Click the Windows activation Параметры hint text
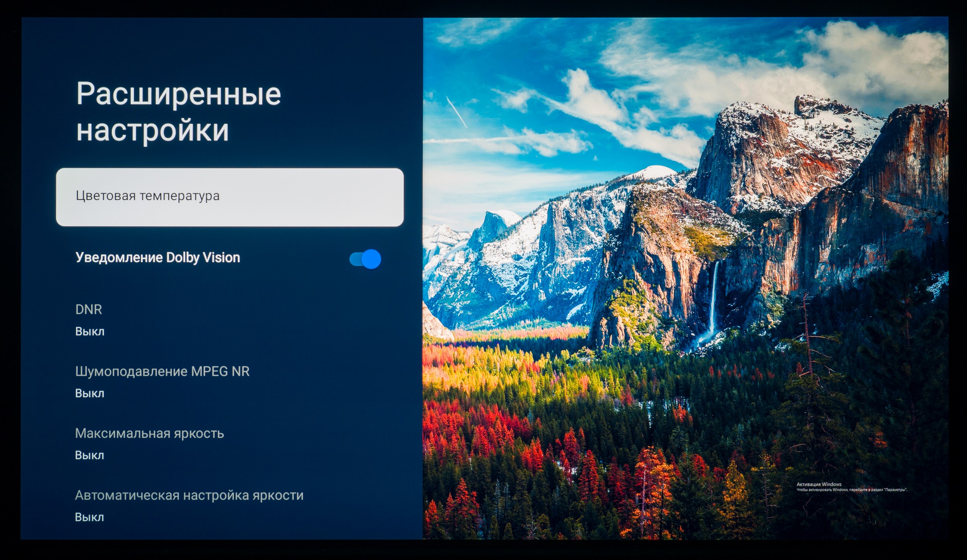Screen dimensions: 967x560 tap(852, 490)
